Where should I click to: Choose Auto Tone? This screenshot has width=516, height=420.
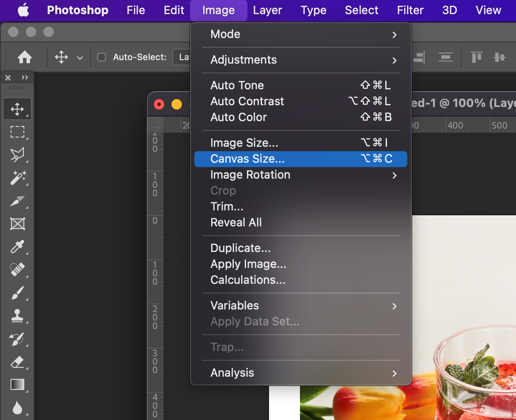(x=301, y=85)
